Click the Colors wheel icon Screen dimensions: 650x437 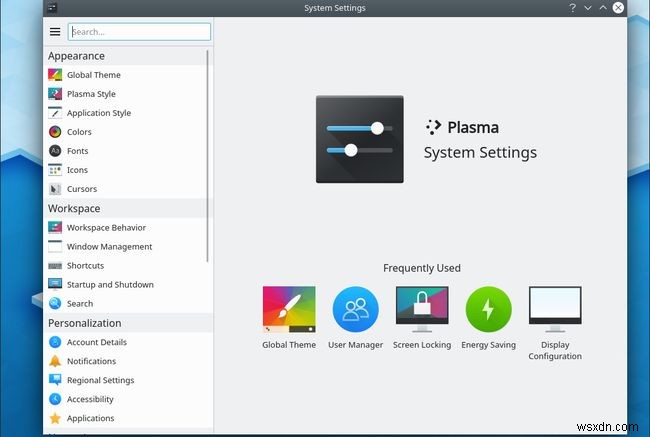55,132
